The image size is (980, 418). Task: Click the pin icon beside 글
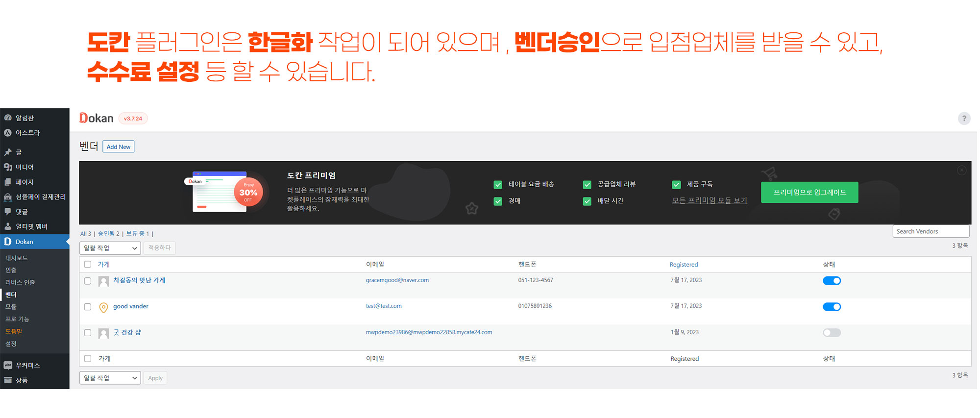coord(8,152)
